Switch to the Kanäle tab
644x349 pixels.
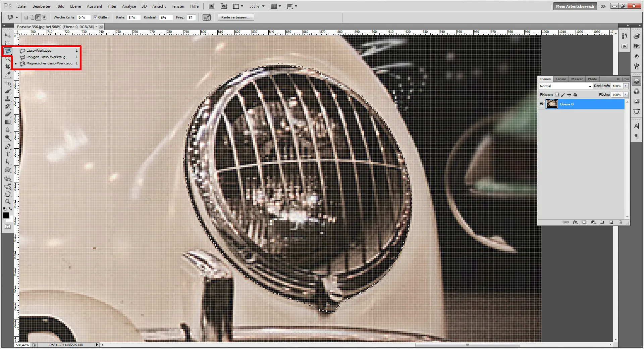coord(560,79)
